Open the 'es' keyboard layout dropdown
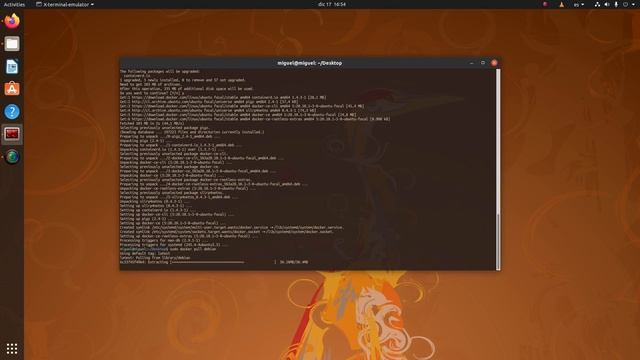This screenshot has width=640, height=360. click(x=579, y=4)
